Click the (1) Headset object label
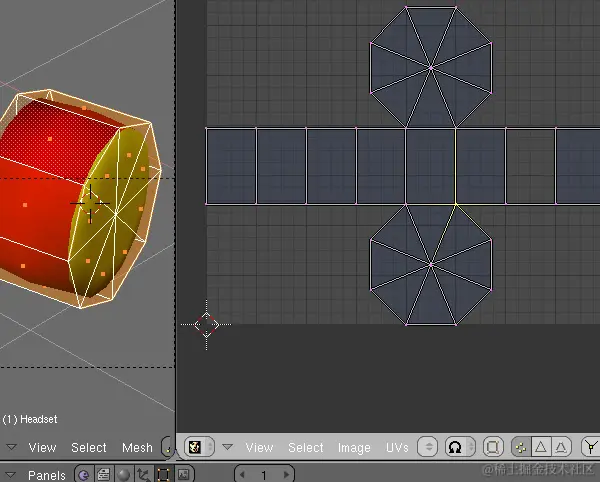 [x=30, y=419]
